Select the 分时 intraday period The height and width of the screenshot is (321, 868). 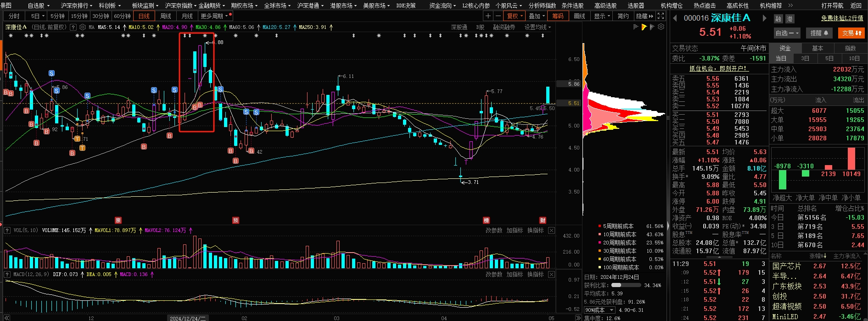tap(14, 16)
